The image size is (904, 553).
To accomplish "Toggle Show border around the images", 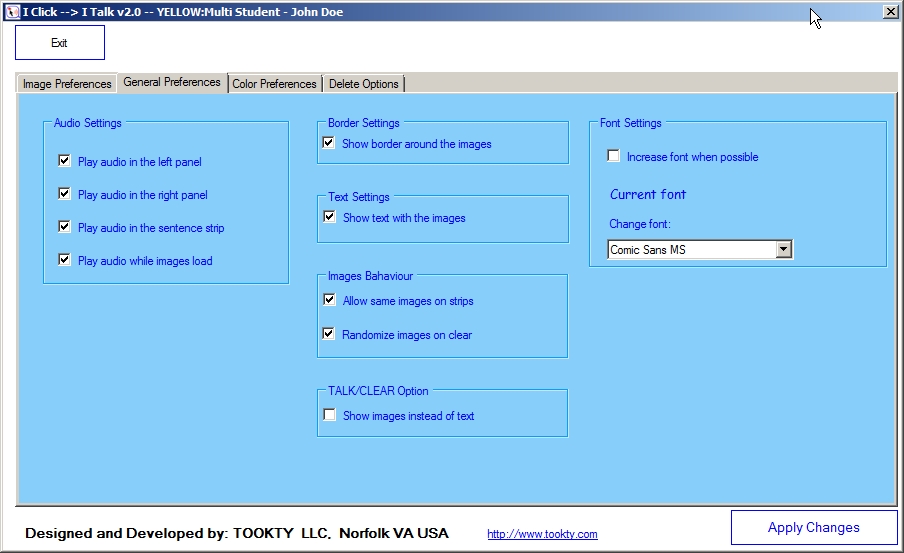I will pos(329,143).
